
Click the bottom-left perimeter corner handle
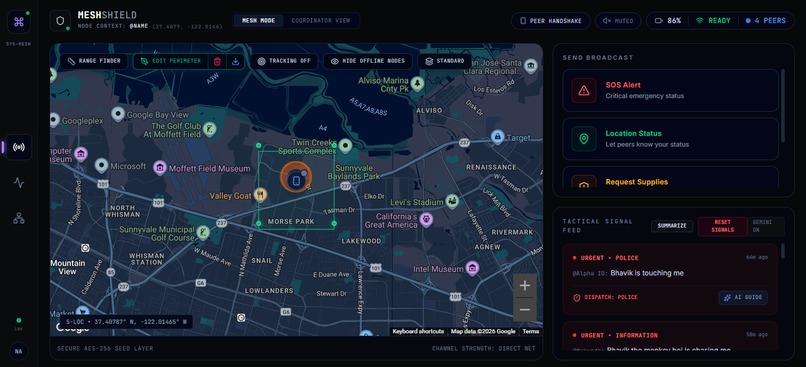(259, 224)
